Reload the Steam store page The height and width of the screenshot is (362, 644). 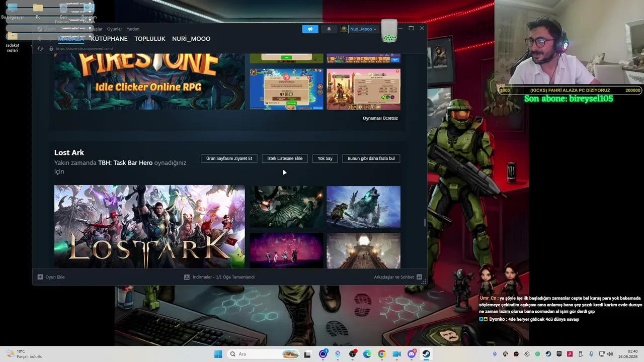(40, 49)
